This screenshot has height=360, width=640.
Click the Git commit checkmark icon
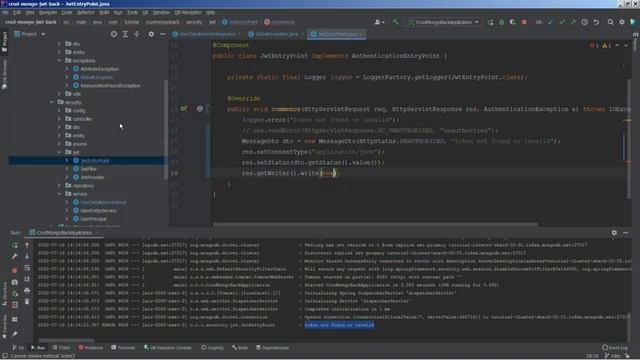tap(562, 22)
